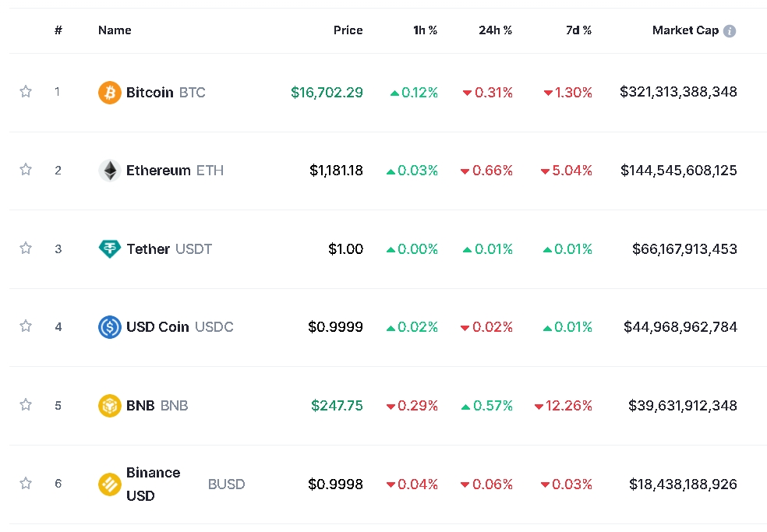Click the Market Cap info icon

click(x=730, y=31)
